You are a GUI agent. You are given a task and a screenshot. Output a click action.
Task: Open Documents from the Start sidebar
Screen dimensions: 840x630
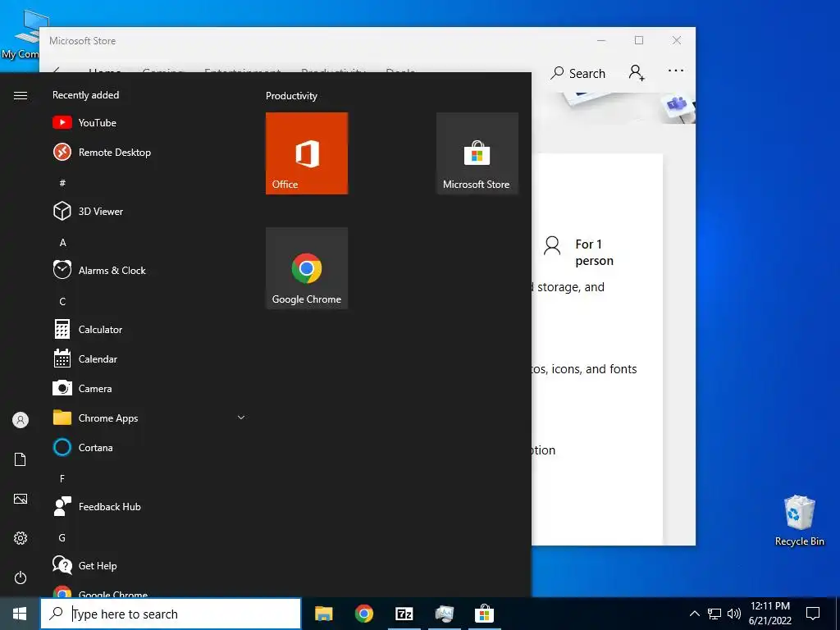pyautogui.click(x=21, y=459)
